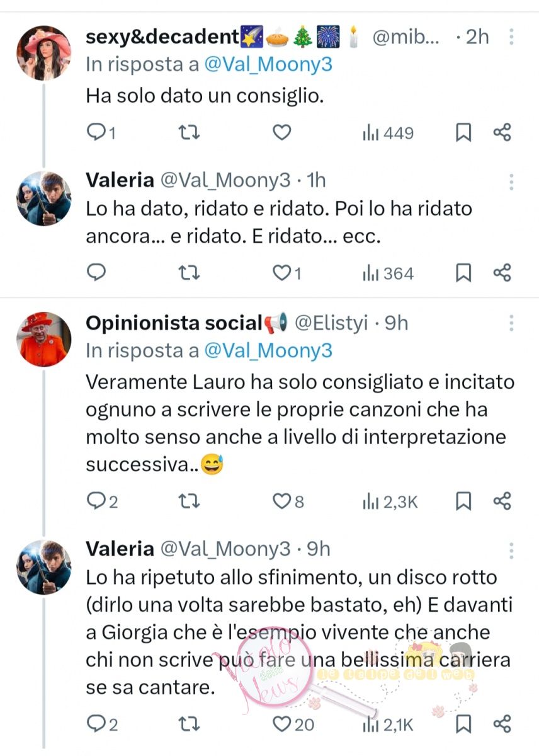Viewport: 539px width, 756px height.
Task: Share the sexy&decadent tweet
Action: tap(502, 132)
